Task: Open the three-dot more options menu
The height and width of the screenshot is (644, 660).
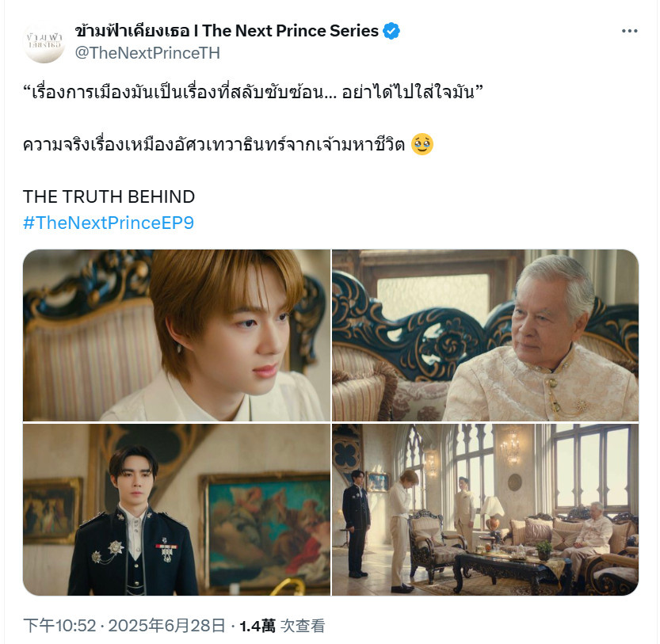Action: [629, 31]
